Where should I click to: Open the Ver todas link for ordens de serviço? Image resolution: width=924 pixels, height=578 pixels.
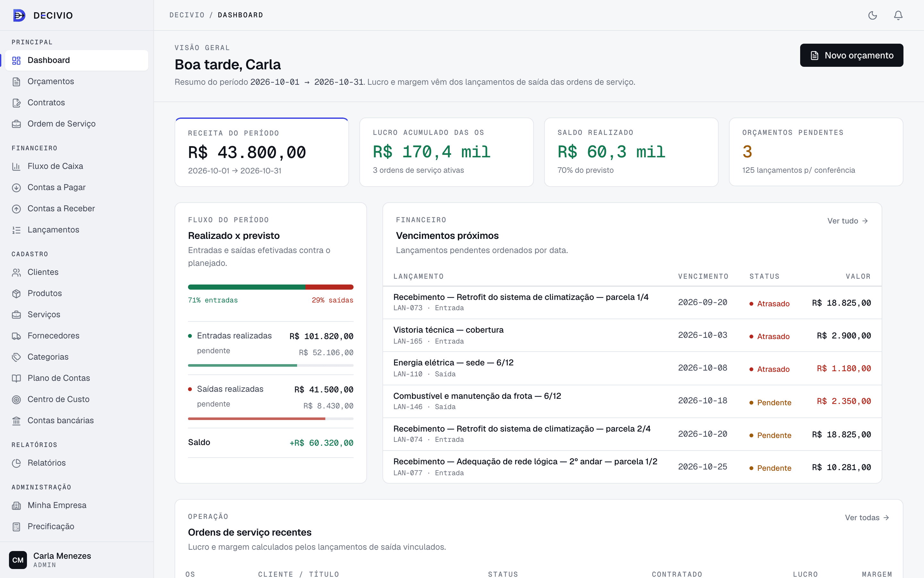pyautogui.click(x=867, y=518)
